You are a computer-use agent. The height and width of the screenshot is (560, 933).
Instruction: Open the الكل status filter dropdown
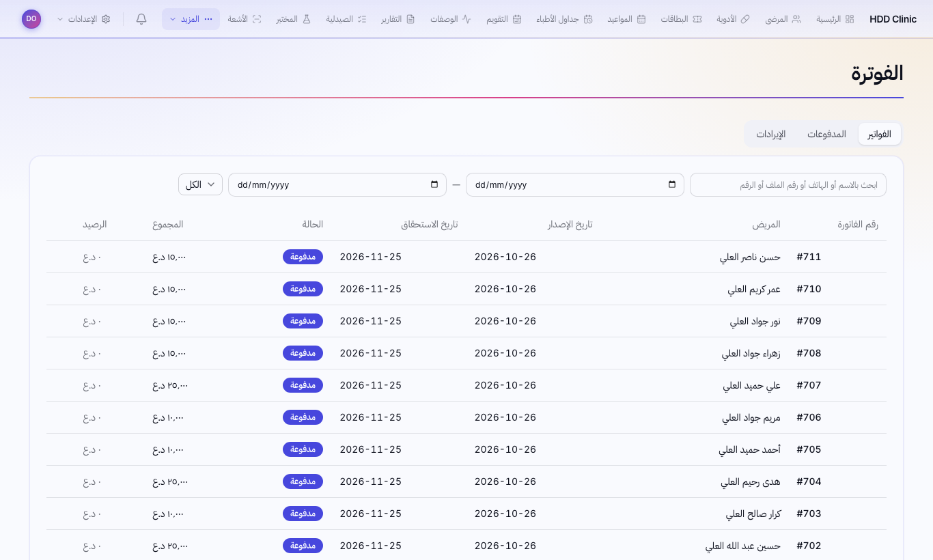pos(200,184)
